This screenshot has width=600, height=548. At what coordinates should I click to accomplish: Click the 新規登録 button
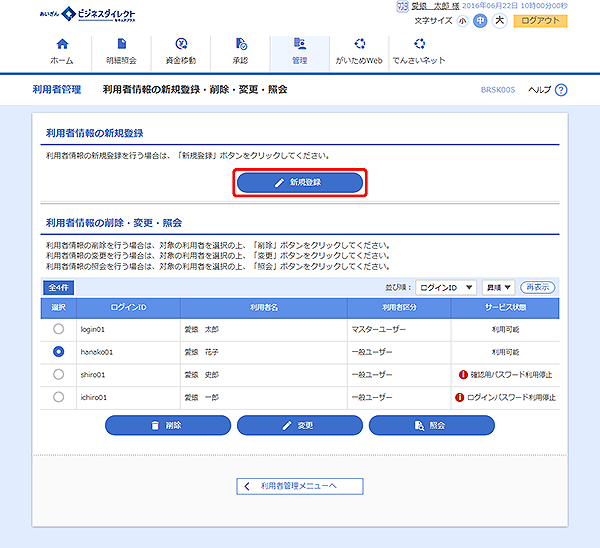click(x=300, y=183)
